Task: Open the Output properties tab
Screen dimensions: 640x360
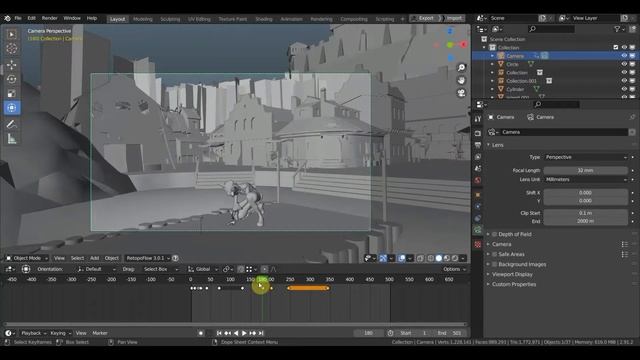Action: tap(478, 145)
